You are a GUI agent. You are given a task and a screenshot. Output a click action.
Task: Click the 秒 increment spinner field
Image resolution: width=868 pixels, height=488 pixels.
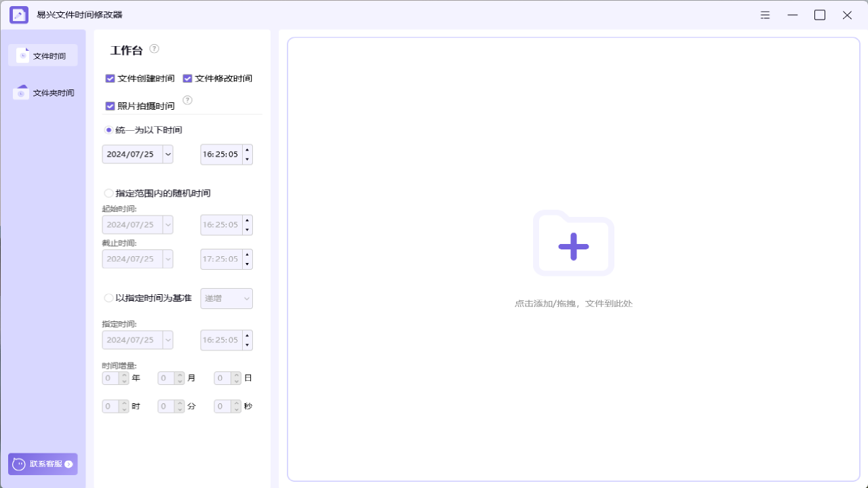pyautogui.click(x=228, y=407)
